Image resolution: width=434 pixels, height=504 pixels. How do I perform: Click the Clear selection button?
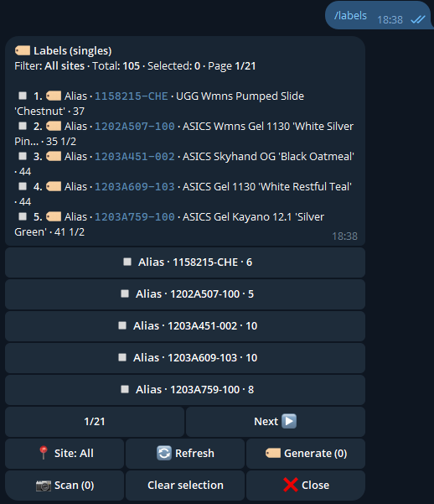[185, 486]
